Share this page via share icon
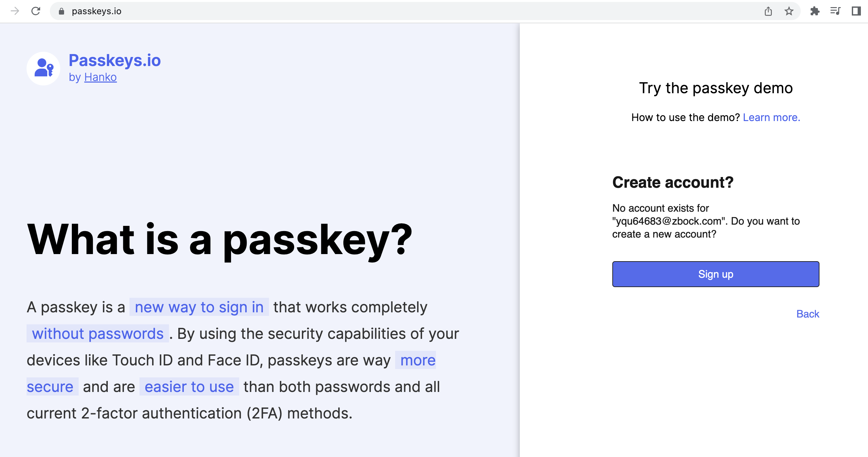Image resolution: width=868 pixels, height=457 pixels. point(768,11)
